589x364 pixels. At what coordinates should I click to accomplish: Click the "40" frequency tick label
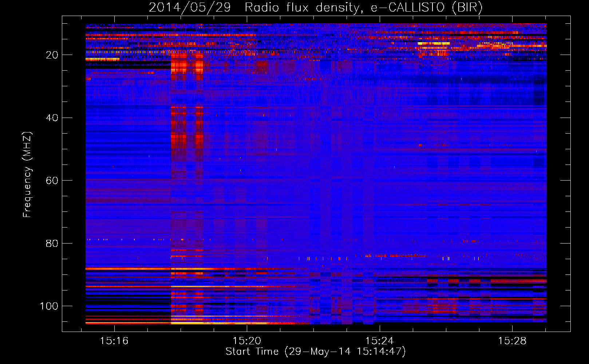(52, 118)
